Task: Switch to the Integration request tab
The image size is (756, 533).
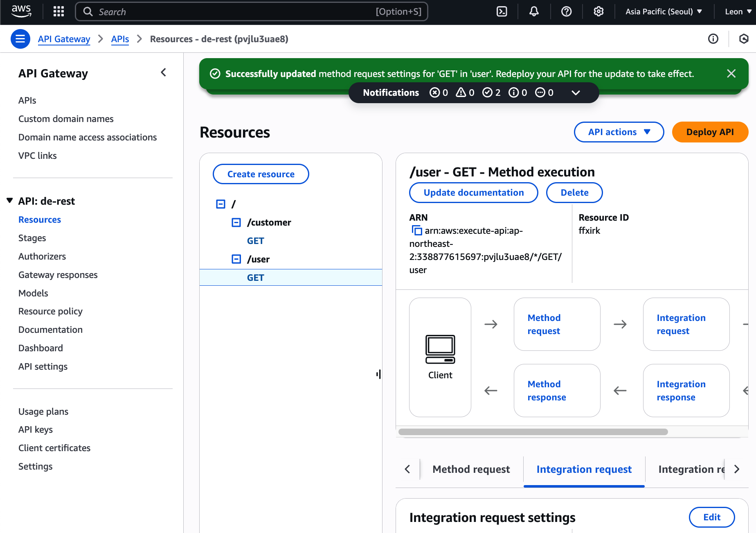Action: [x=584, y=469]
